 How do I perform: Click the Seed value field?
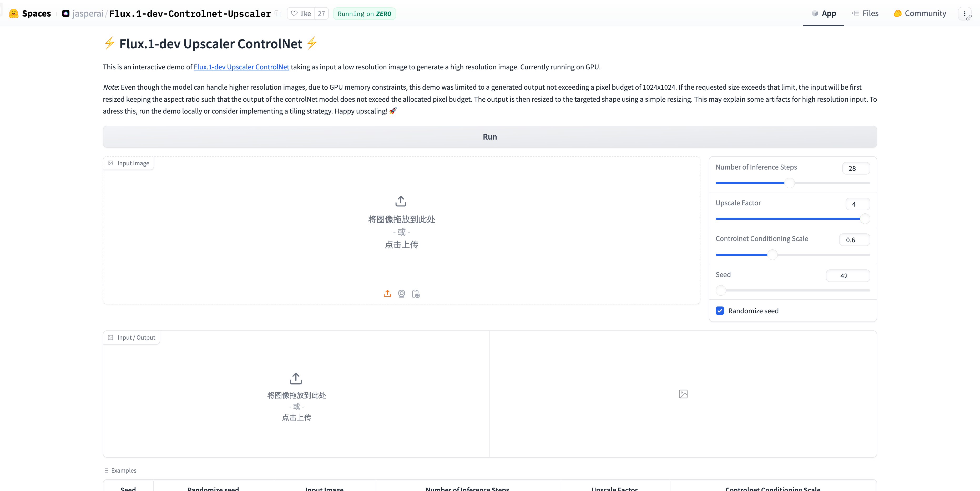tap(848, 276)
